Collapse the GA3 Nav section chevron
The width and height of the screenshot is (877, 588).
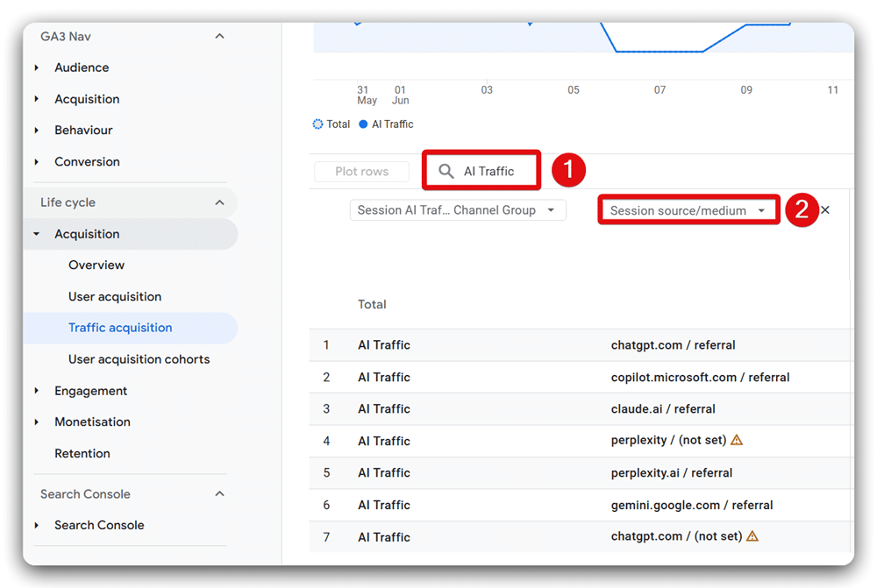pyautogui.click(x=219, y=37)
